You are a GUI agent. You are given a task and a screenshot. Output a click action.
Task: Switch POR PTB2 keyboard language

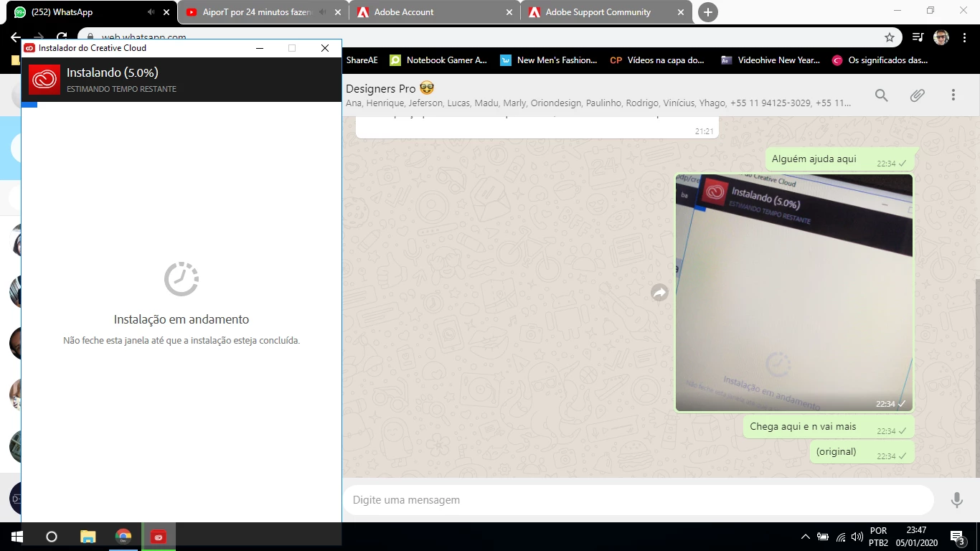878,537
